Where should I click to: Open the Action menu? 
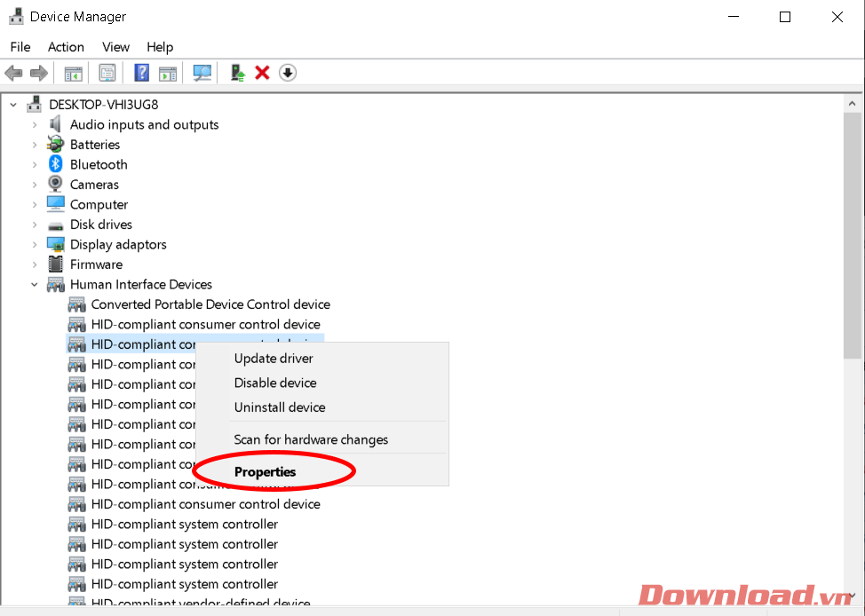point(66,47)
